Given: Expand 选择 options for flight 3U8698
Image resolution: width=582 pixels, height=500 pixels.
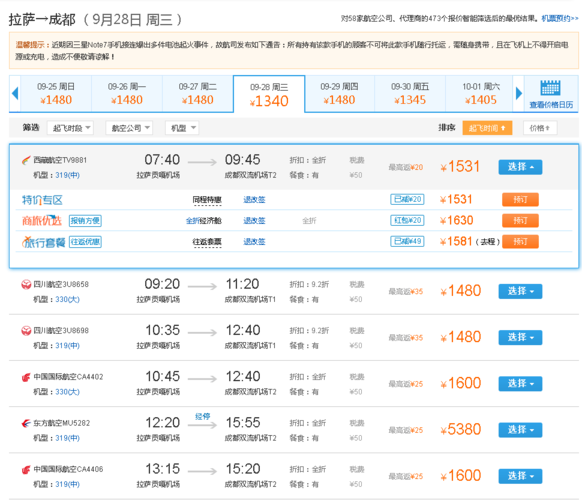Looking at the screenshot, I should (520, 337).
